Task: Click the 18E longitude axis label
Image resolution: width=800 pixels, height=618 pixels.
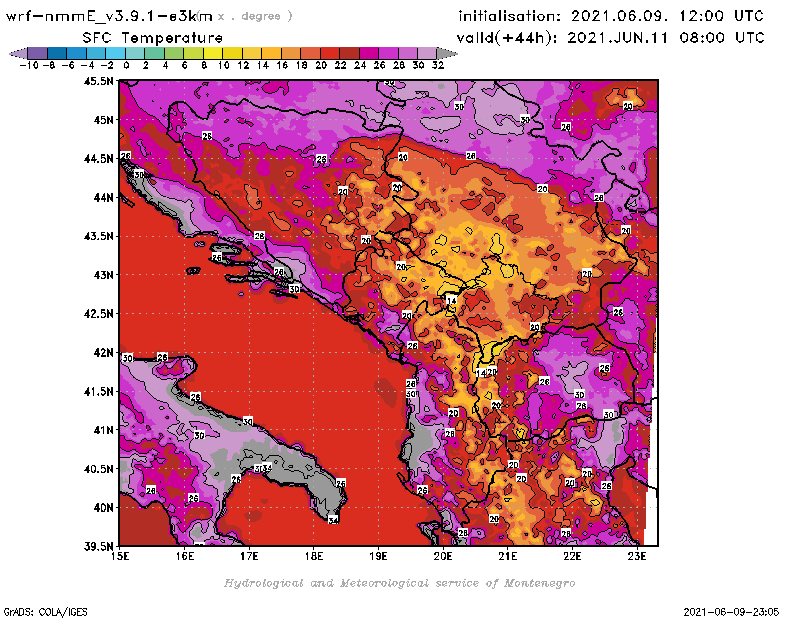Action: [x=314, y=556]
